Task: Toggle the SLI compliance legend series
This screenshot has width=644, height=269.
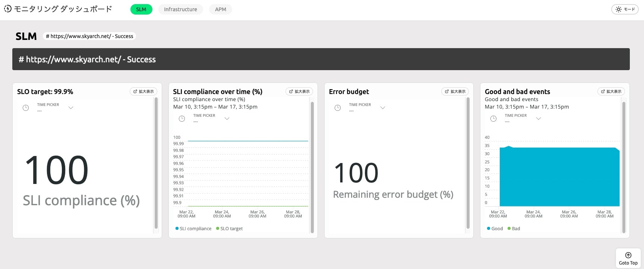Action: 193,229
